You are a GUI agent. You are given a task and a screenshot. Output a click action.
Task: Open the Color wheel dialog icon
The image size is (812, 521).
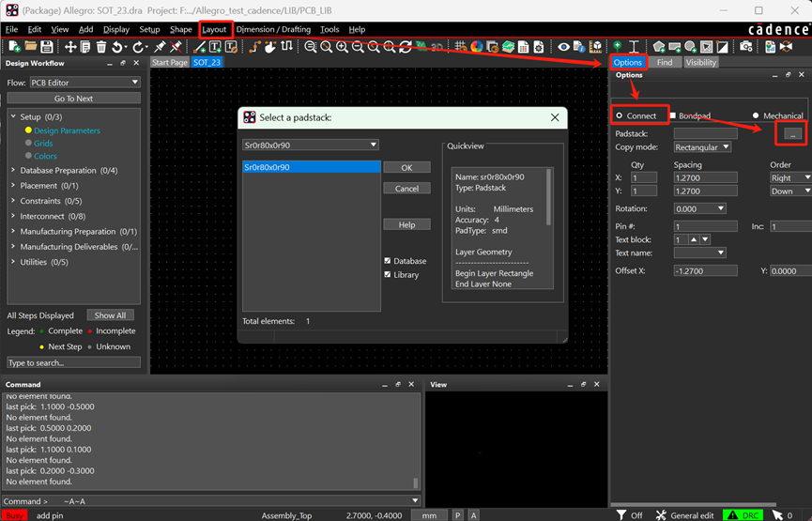(477, 47)
